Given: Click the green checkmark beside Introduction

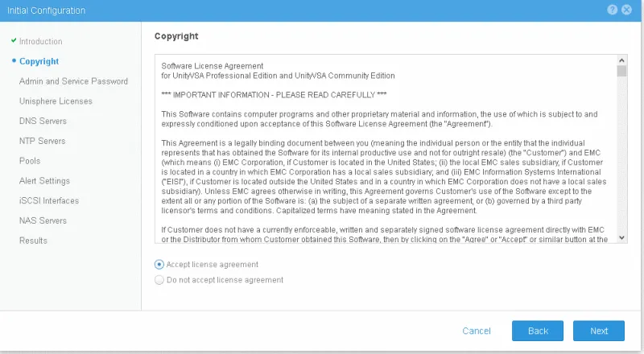Looking at the screenshot, I should pyautogui.click(x=14, y=41).
